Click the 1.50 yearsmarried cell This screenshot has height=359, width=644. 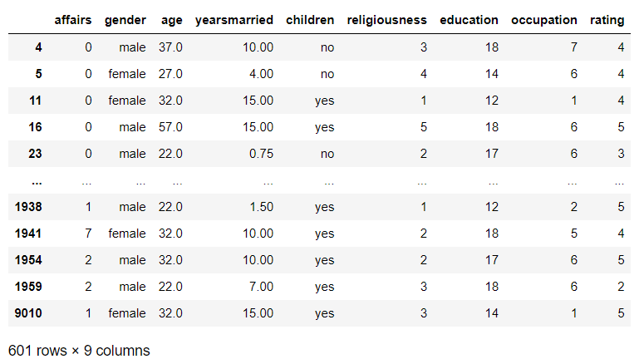pyautogui.click(x=259, y=207)
